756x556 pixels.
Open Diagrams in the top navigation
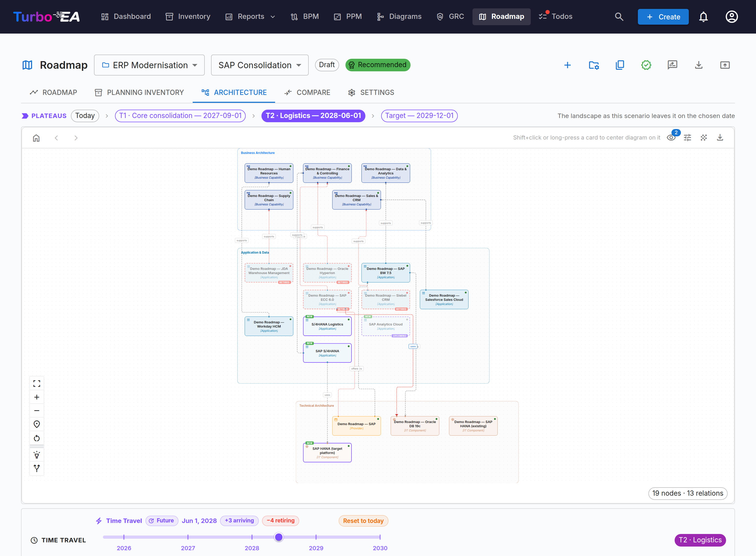399,17
